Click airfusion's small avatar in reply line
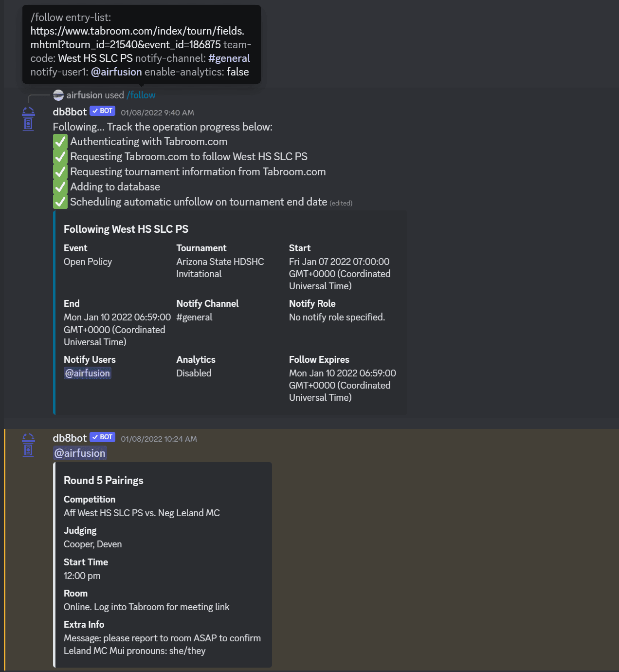This screenshot has width=619, height=672. click(x=58, y=95)
